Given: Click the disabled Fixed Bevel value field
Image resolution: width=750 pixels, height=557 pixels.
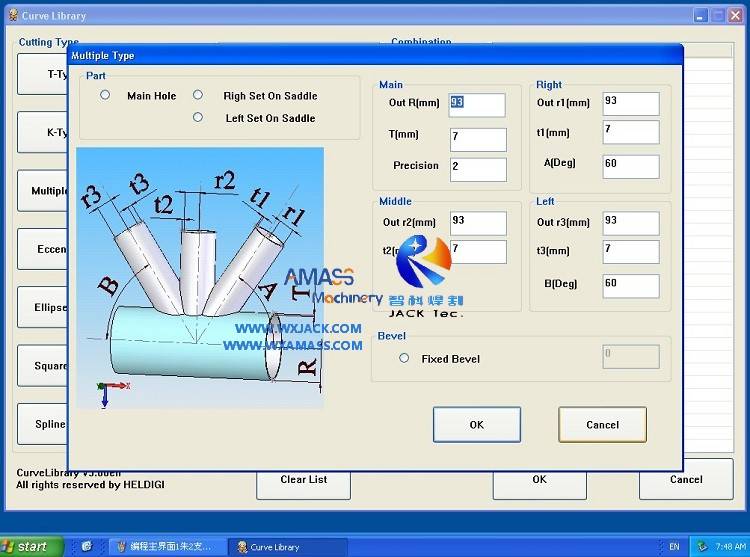Looking at the screenshot, I should tap(631, 357).
